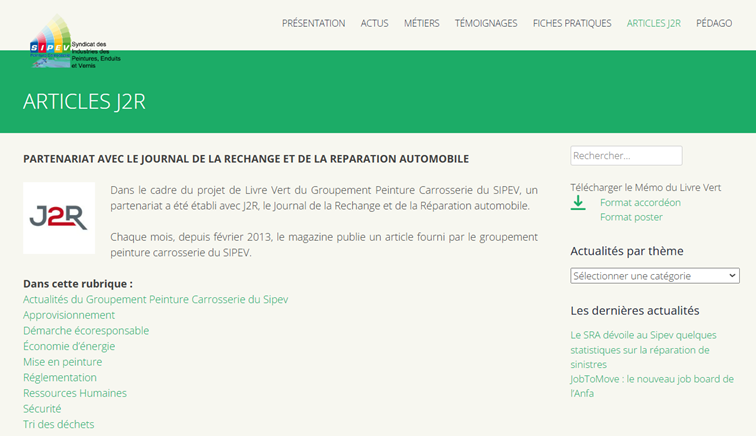The width and height of the screenshot is (756, 436).
Task: Open the PRÉSENTATION menu item
Action: point(313,23)
